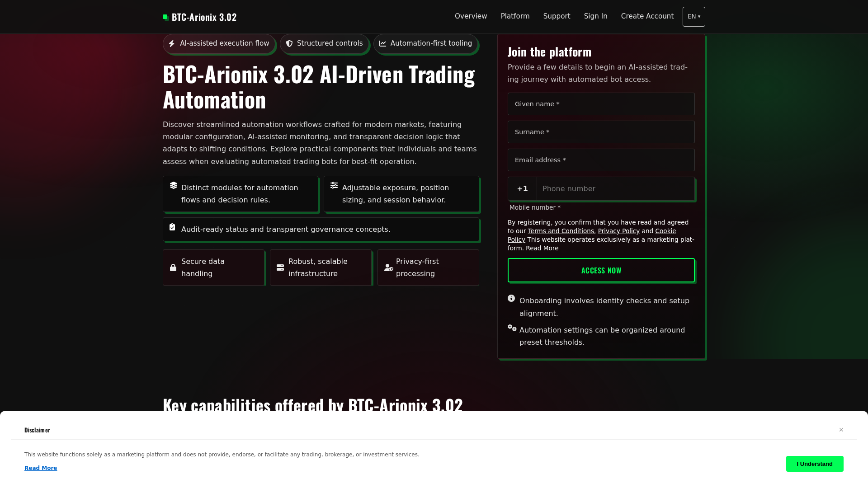This screenshot has height=488, width=868.
Task: Select the AI-assisted execution flow pill
Action: [x=219, y=44]
